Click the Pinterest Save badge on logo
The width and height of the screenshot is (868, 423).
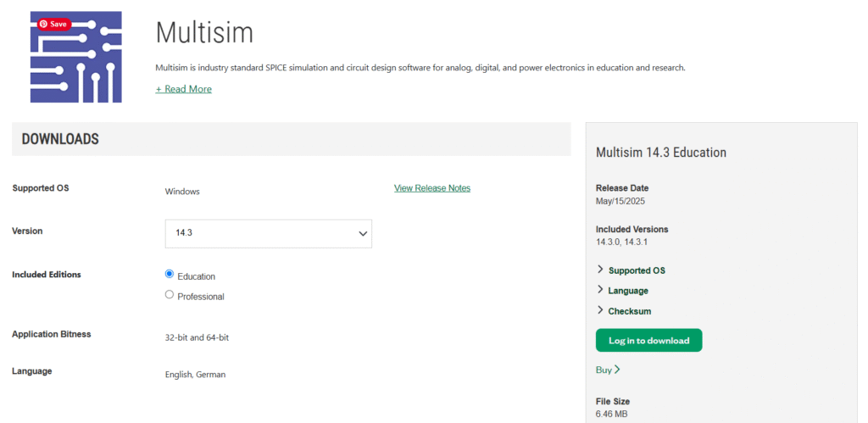[54, 25]
